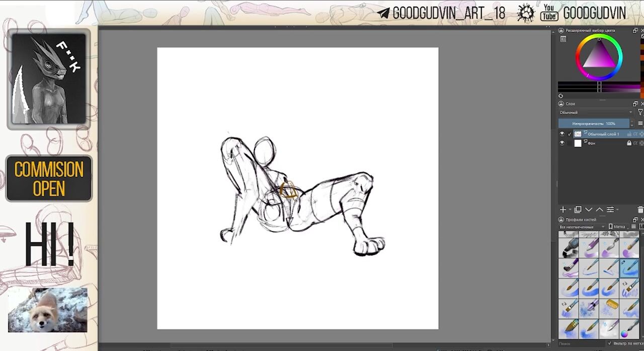Click the duplicate layer icon
This screenshot has width=644, height=351.
point(578,209)
